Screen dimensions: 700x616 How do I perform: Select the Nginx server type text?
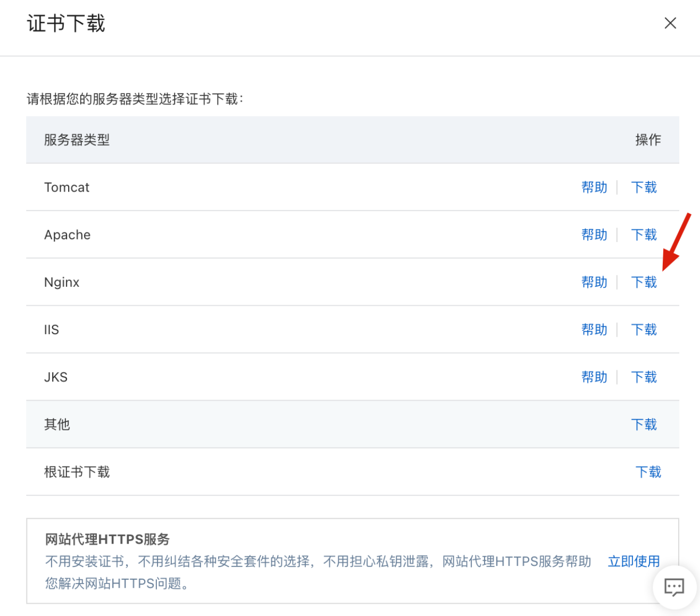click(x=62, y=282)
